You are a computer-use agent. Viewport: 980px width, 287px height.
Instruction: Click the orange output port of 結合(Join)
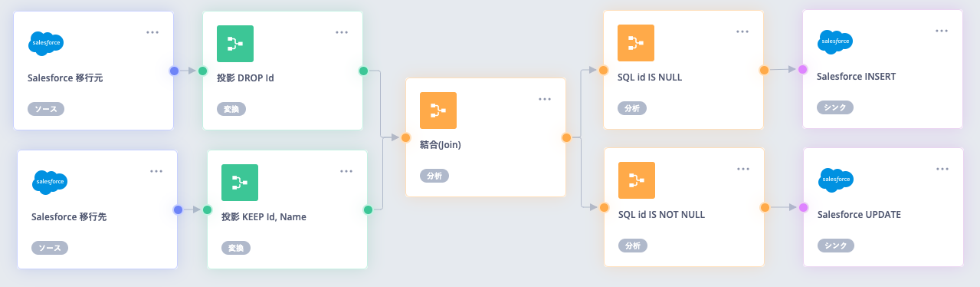pos(566,138)
